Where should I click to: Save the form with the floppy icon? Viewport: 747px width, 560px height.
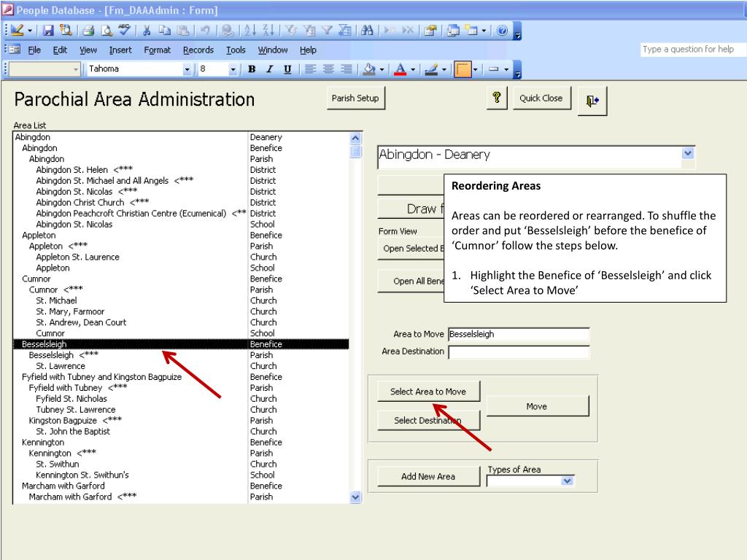[x=48, y=31]
